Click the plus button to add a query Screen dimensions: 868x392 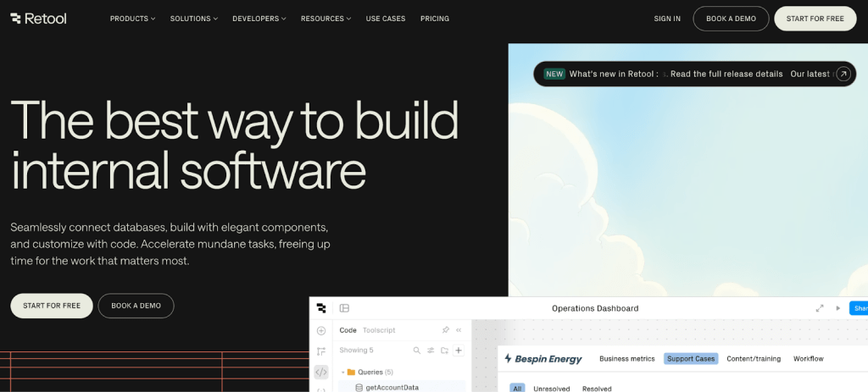coord(459,351)
